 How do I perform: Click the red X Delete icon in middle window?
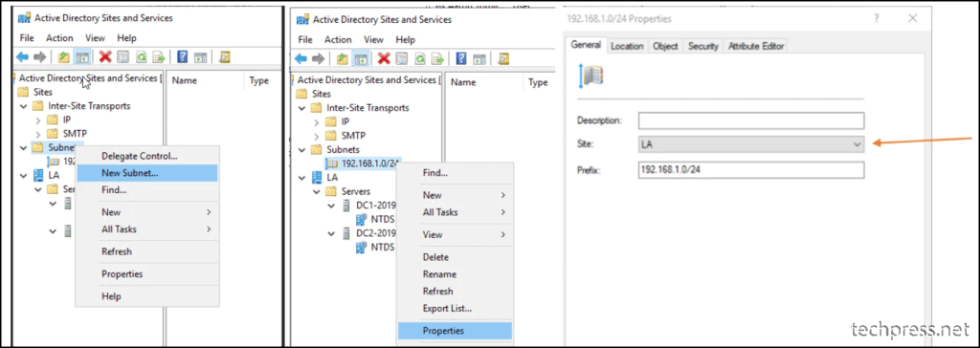coord(384,58)
